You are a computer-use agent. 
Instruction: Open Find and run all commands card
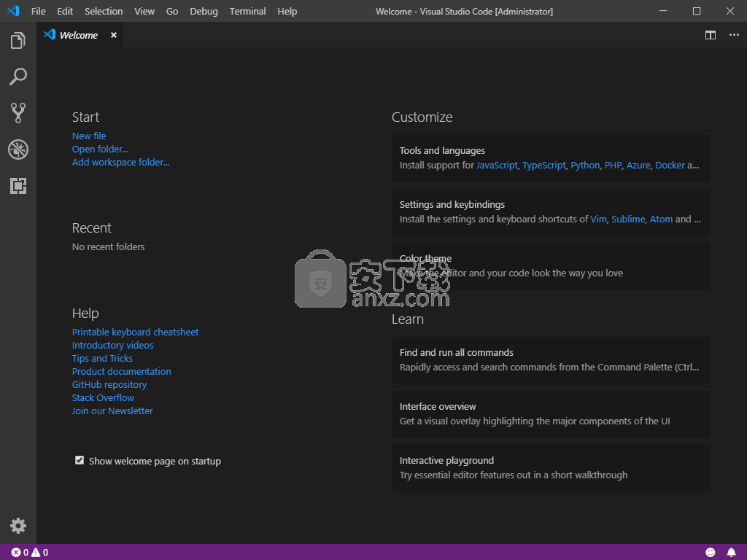(551, 360)
